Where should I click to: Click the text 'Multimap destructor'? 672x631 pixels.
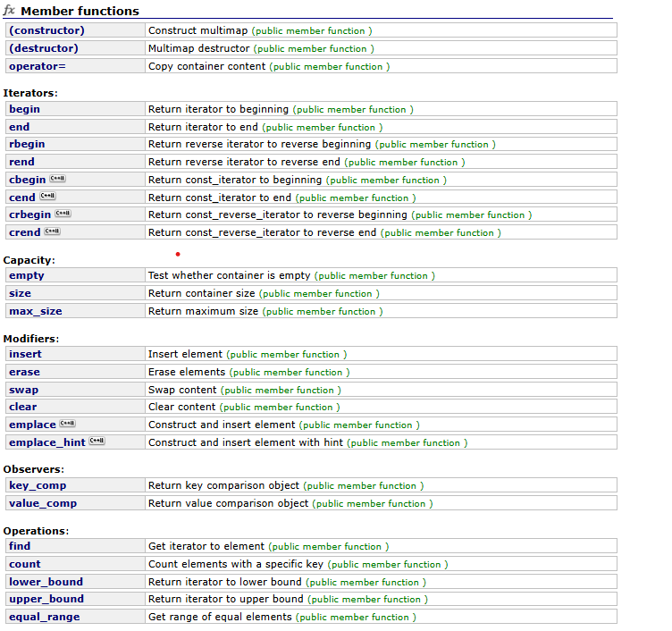pyautogui.click(x=199, y=48)
